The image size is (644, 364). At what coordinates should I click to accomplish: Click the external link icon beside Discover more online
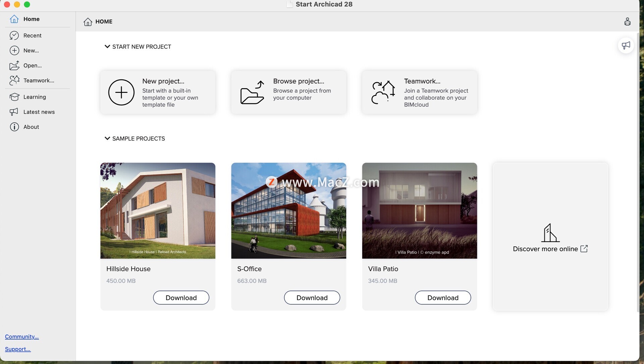[x=584, y=249]
